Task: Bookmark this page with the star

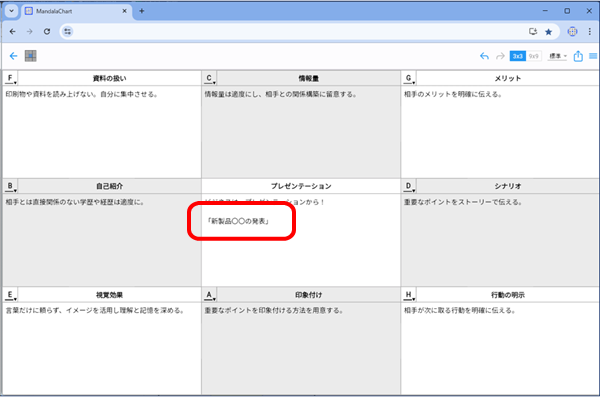Action: 549,31
